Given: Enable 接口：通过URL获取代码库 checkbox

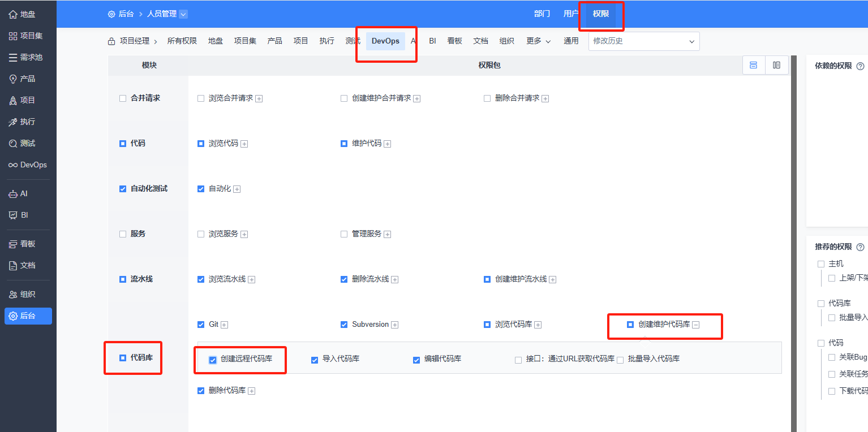Looking at the screenshot, I should point(518,360).
